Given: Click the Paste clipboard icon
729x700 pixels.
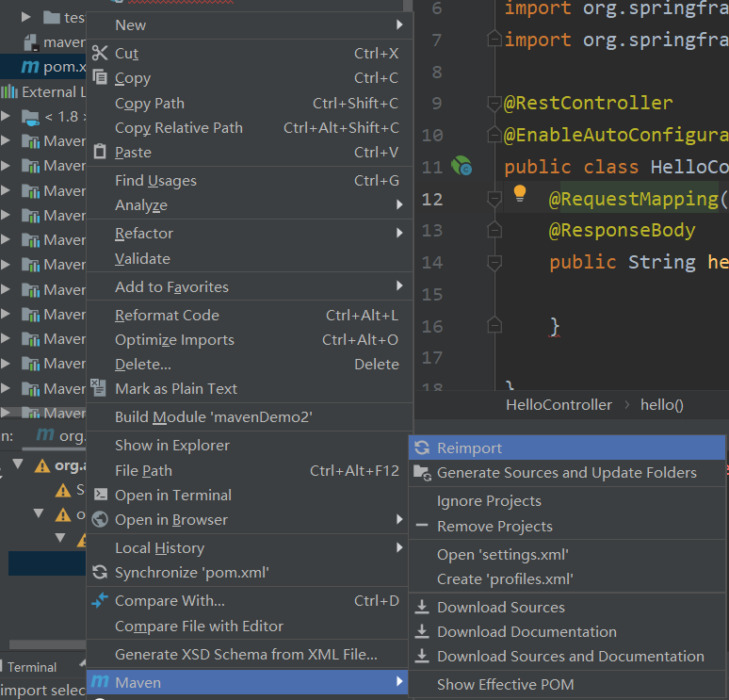Looking at the screenshot, I should (100, 152).
